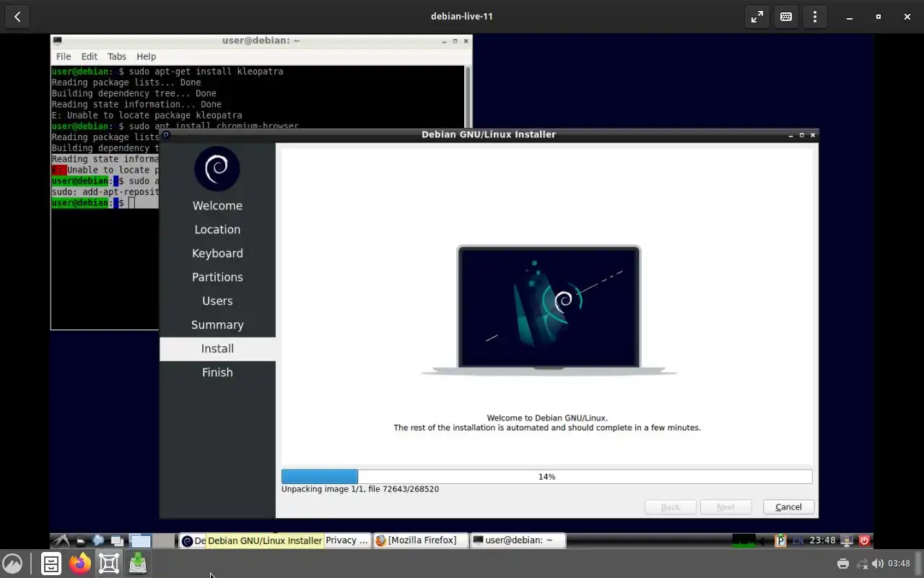Select the Location step in installer
This screenshot has height=578, width=924.
coord(217,230)
